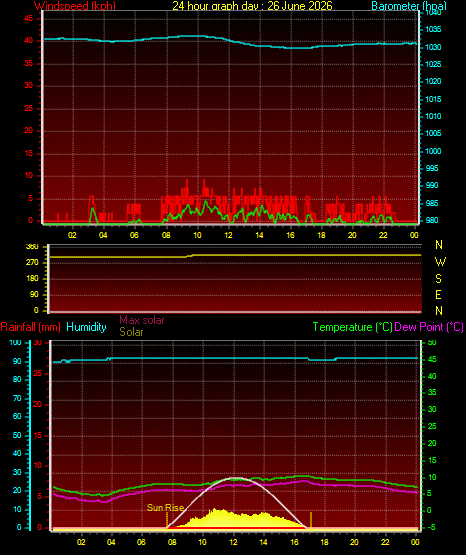The width and height of the screenshot is (466, 555).
Task: Click the '995' barometer axis value
Action: click(432, 168)
